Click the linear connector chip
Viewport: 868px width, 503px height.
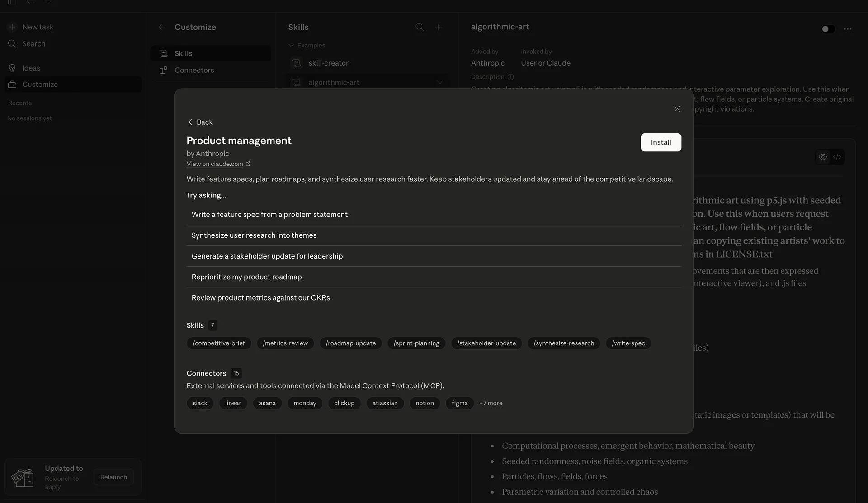pos(233,403)
